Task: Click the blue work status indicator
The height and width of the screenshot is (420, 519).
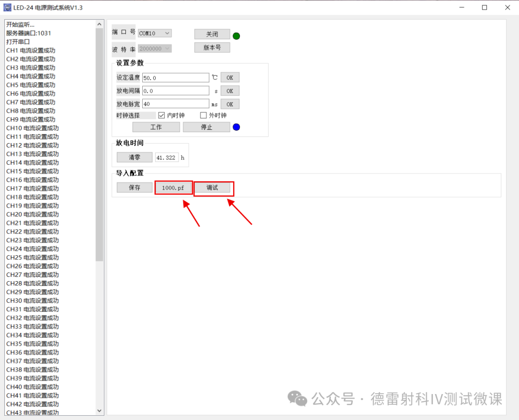Action: click(x=236, y=127)
